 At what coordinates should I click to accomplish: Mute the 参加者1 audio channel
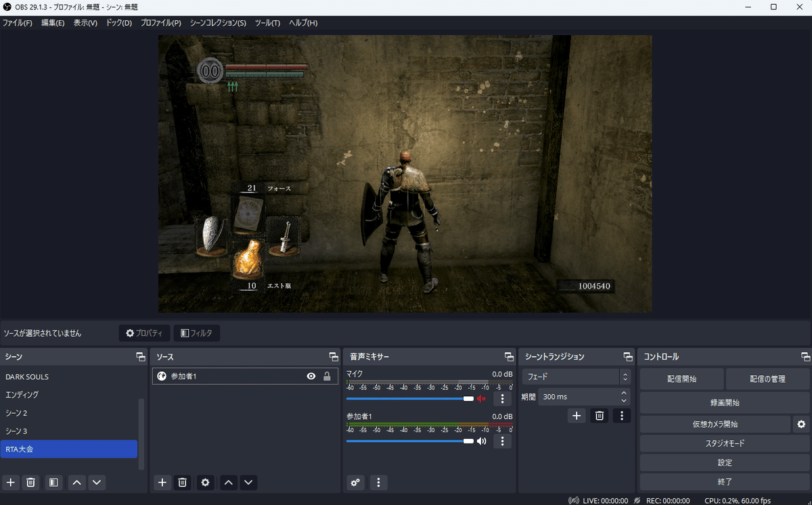[x=481, y=441]
